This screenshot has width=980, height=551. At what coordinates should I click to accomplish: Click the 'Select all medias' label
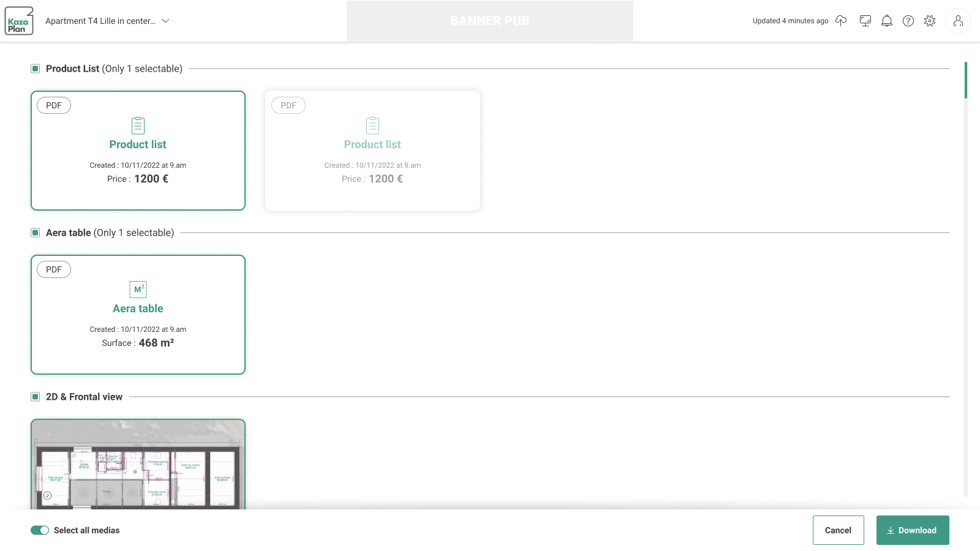click(x=86, y=530)
